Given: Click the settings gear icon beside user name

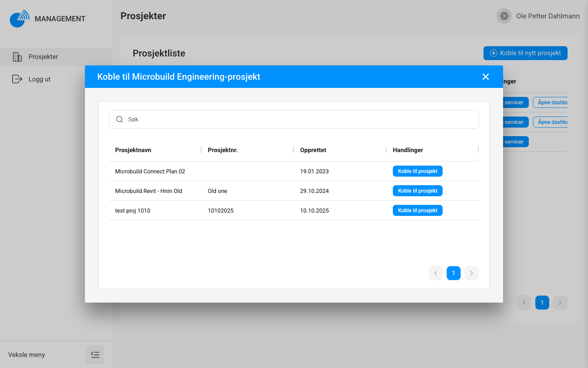Looking at the screenshot, I should click(x=504, y=16).
